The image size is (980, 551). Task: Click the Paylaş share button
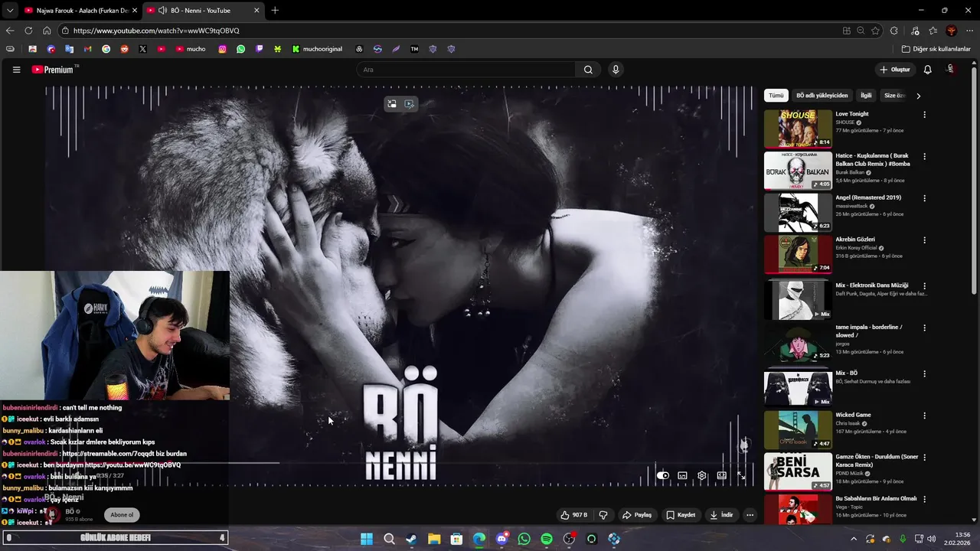637,515
